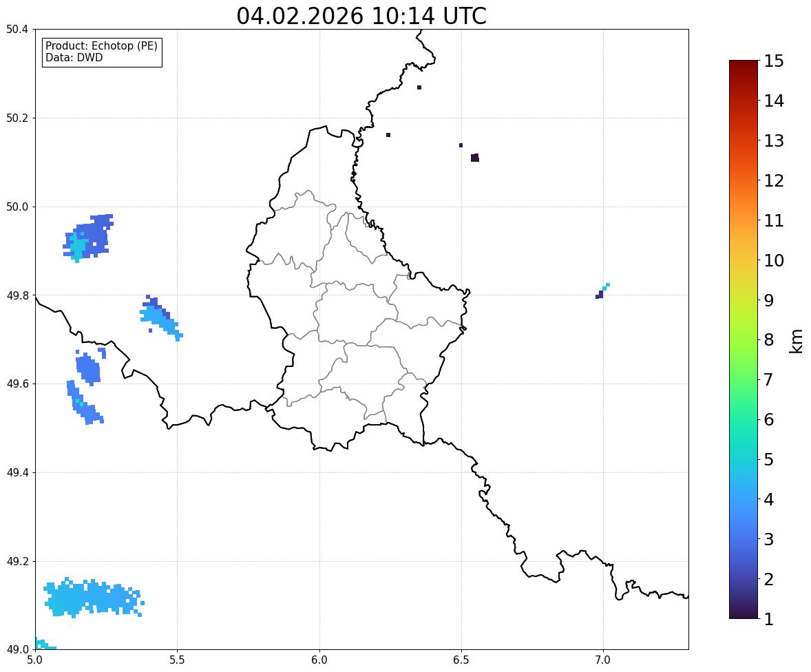Click the latitude axis label 49.8
Image resolution: width=811 pixels, height=672 pixels.
tap(17, 295)
